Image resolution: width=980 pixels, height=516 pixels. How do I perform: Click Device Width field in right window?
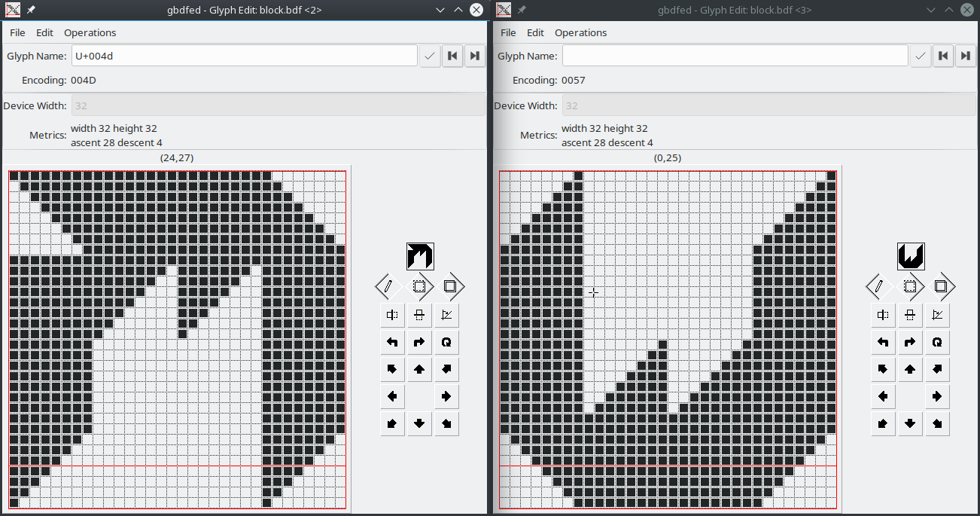769,105
